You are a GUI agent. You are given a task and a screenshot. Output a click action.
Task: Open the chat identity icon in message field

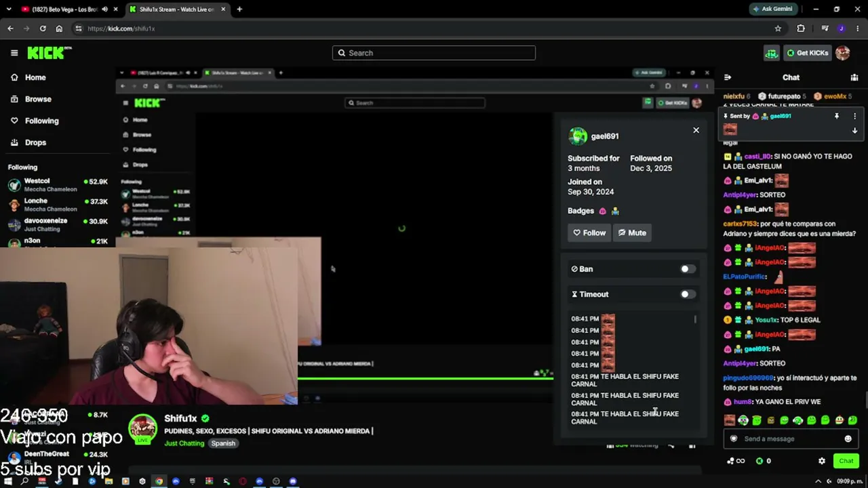(733, 439)
